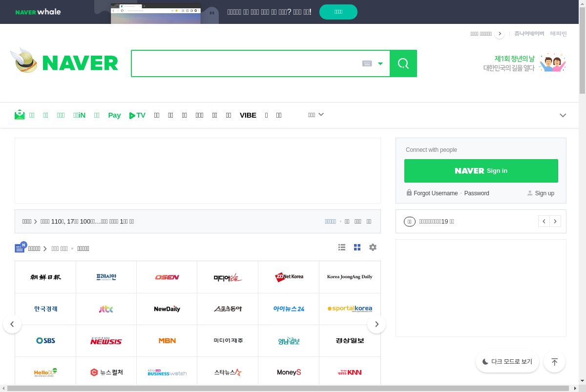The image size is (586, 392).
Task: Show previous item in right ticker panel
Action: [544, 221]
